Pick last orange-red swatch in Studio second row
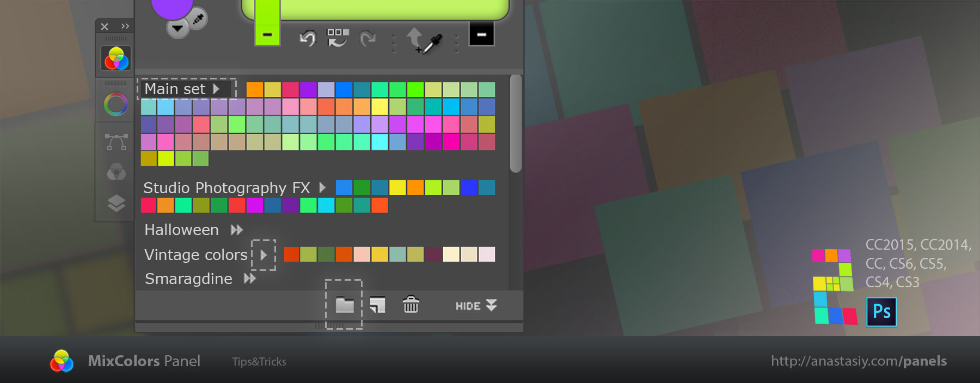980x383 pixels. [x=379, y=205]
